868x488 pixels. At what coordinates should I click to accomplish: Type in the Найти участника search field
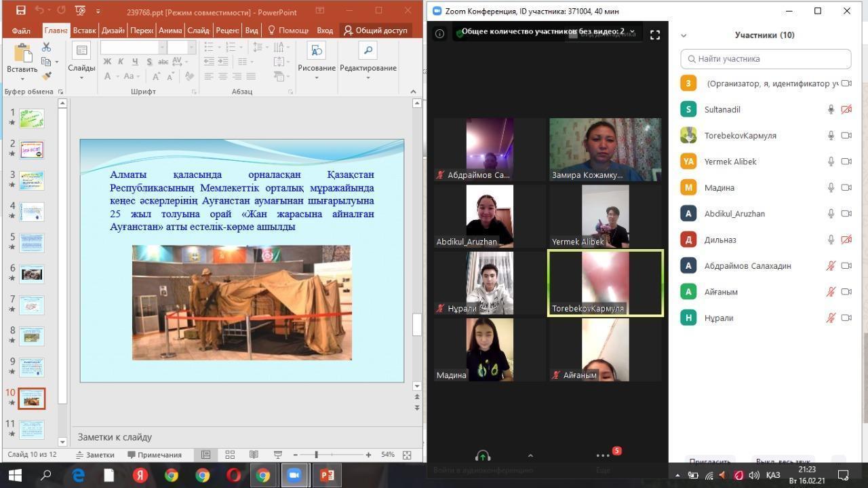(766, 59)
